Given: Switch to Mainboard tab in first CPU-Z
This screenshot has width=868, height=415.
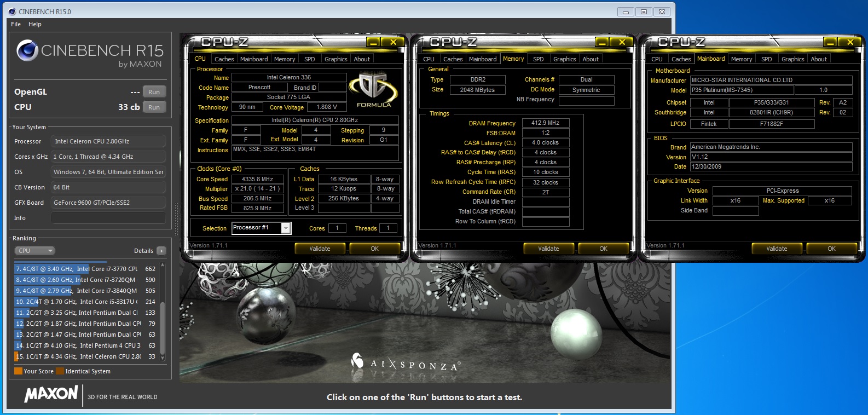Looking at the screenshot, I should [254, 59].
